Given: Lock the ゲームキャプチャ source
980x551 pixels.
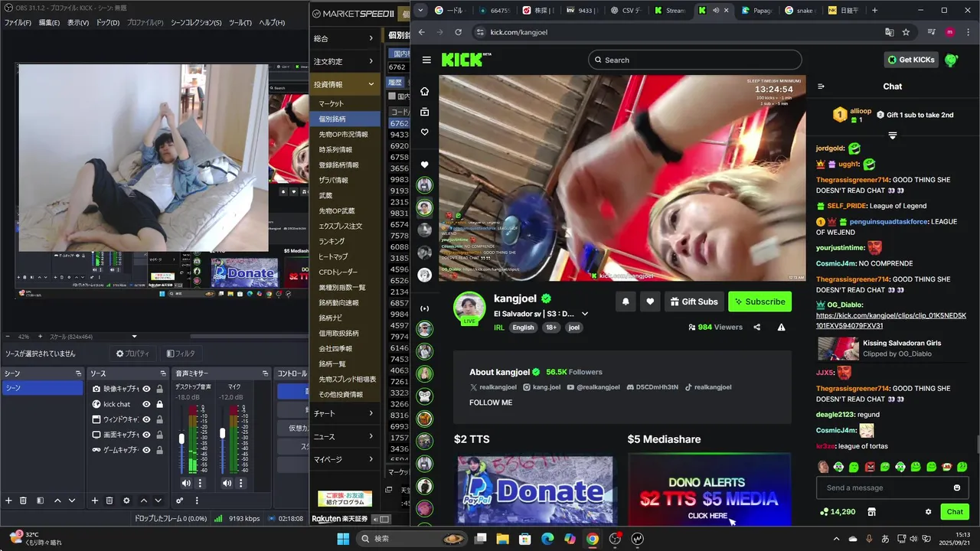Looking at the screenshot, I should (159, 450).
